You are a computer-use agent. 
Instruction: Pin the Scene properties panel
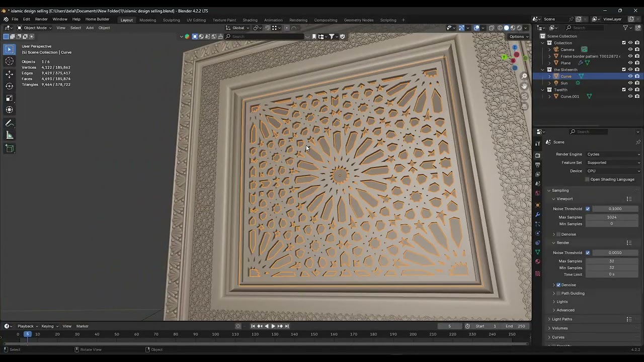tap(638, 142)
